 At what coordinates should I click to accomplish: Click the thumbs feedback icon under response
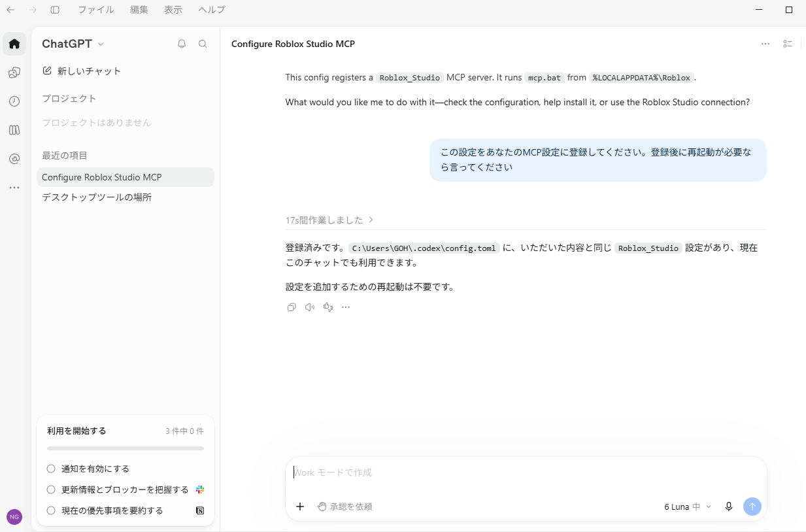pyautogui.click(x=328, y=307)
